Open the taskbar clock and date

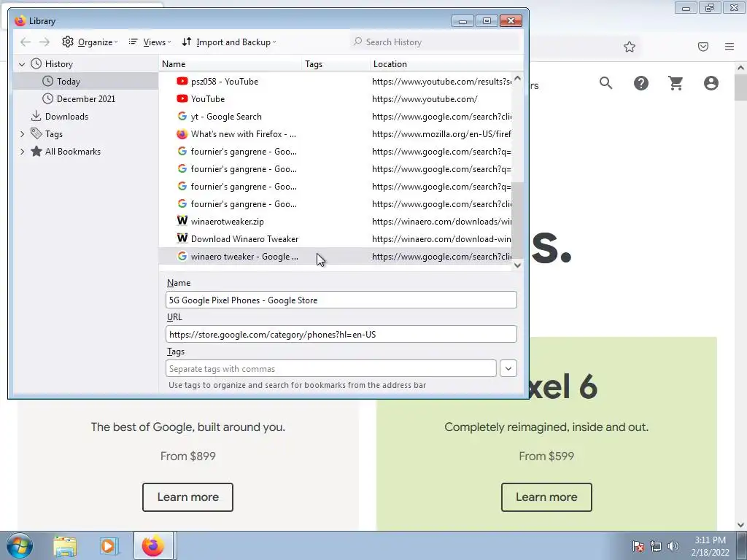pyautogui.click(x=710, y=546)
